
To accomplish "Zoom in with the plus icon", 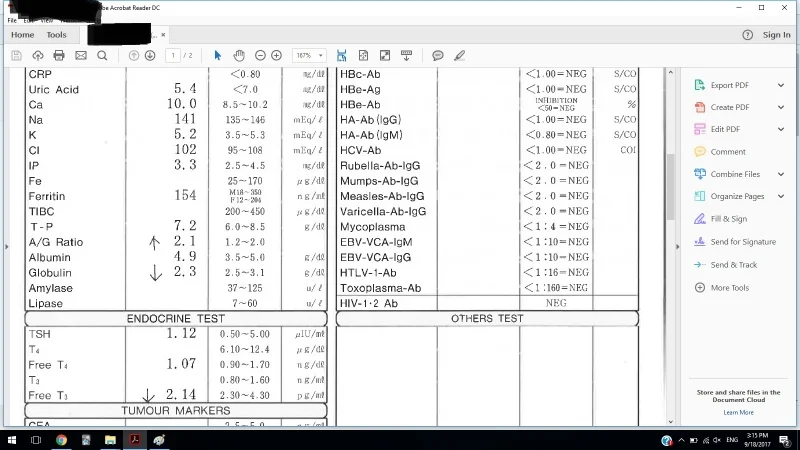I will [x=277, y=56].
